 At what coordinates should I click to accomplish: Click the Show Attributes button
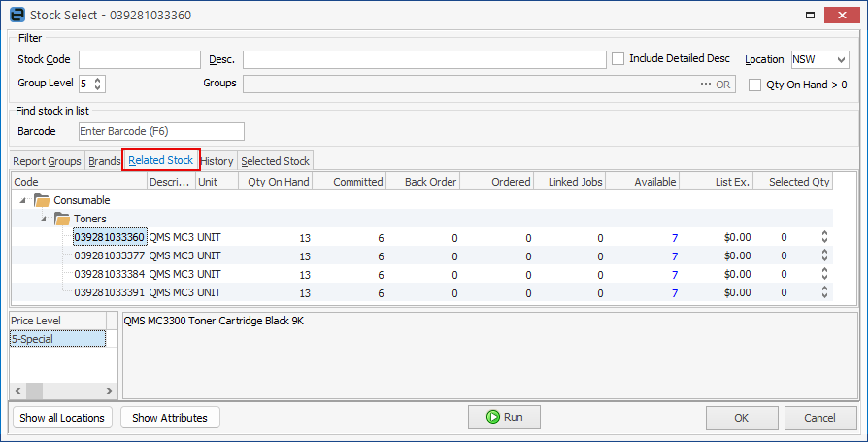click(170, 418)
